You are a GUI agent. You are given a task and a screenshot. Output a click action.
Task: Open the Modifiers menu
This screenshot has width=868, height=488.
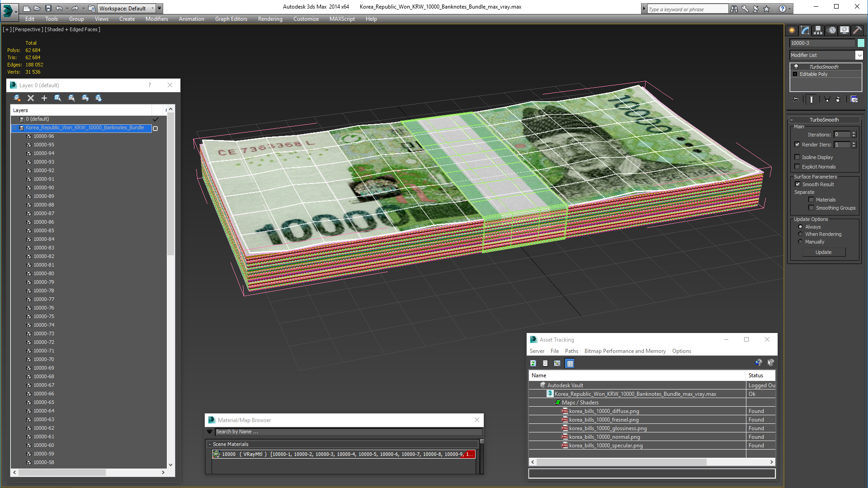[156, 19]
